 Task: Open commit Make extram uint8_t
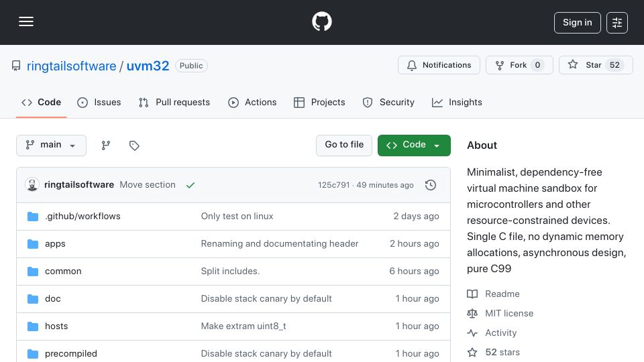coord(244,326)
